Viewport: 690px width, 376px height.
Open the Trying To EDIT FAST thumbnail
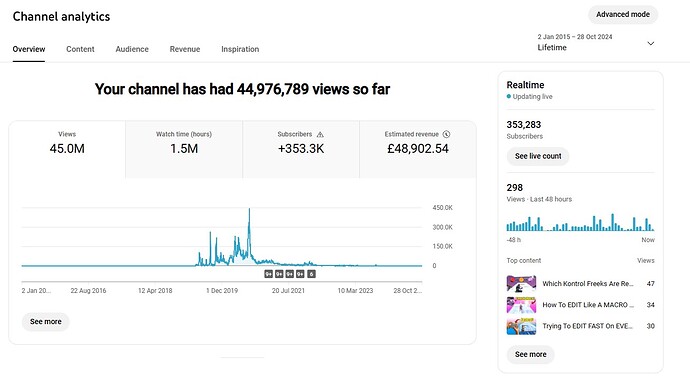point(521,326)
